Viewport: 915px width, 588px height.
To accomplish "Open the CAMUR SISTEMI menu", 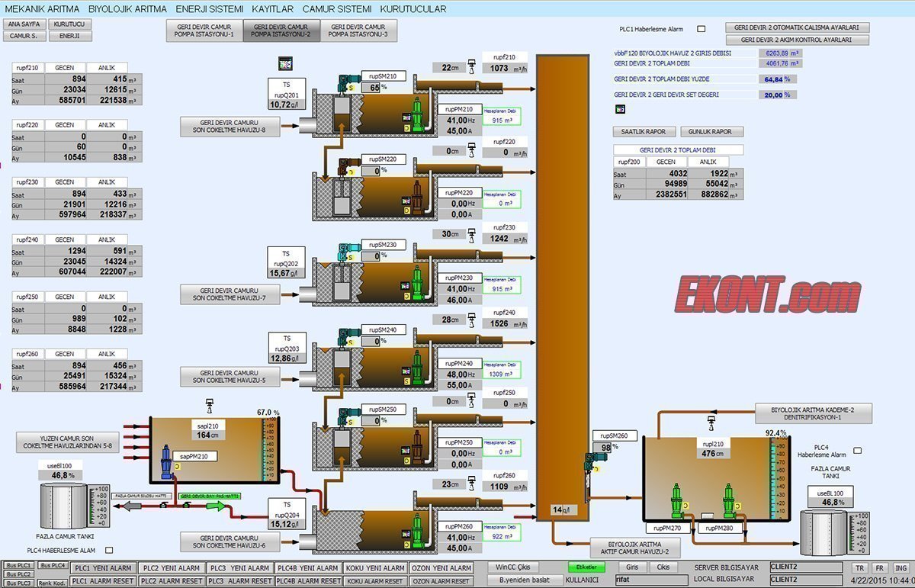I will click(337, 9).
